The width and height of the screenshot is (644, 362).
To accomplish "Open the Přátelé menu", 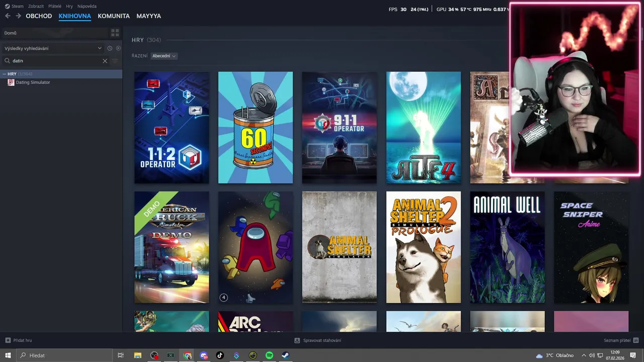I will 55,6.
